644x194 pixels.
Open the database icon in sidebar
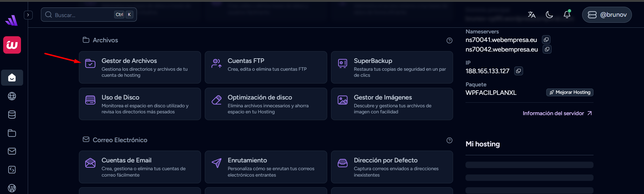[12, 114]
